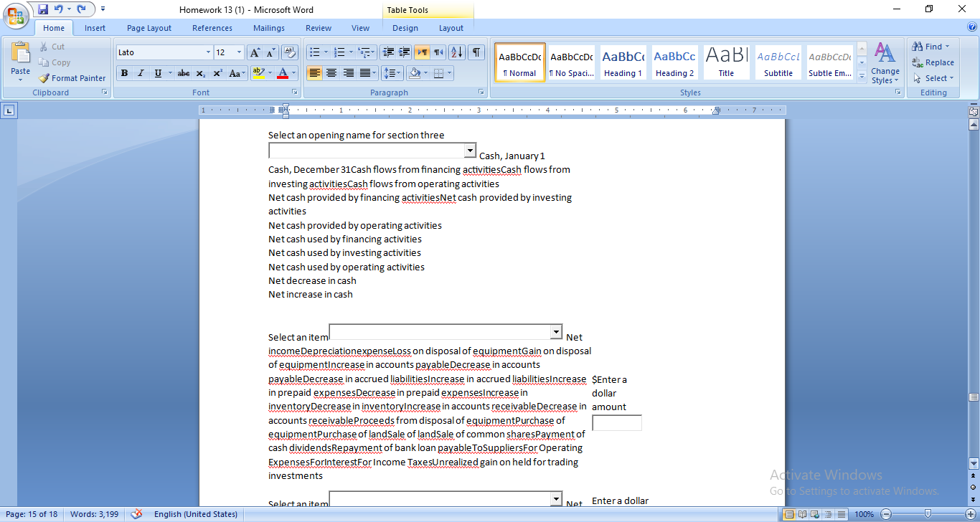
Task: Open the font size 12 dropdown
Action: (x=237, y=52)
